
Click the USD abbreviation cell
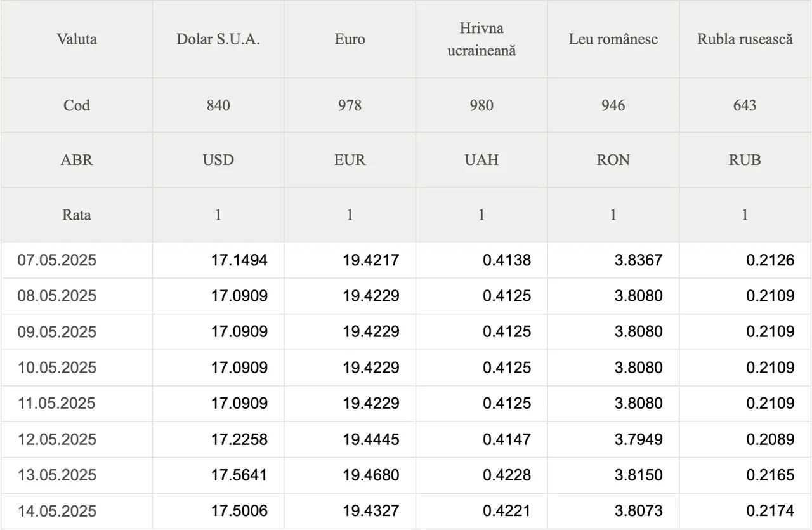[x=218, y=160]
